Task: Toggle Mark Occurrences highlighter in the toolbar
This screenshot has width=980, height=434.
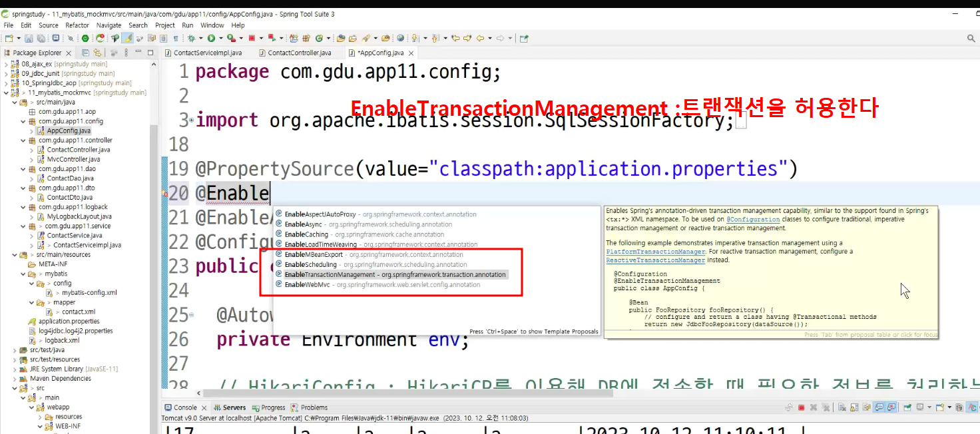Action: (126, 39)
